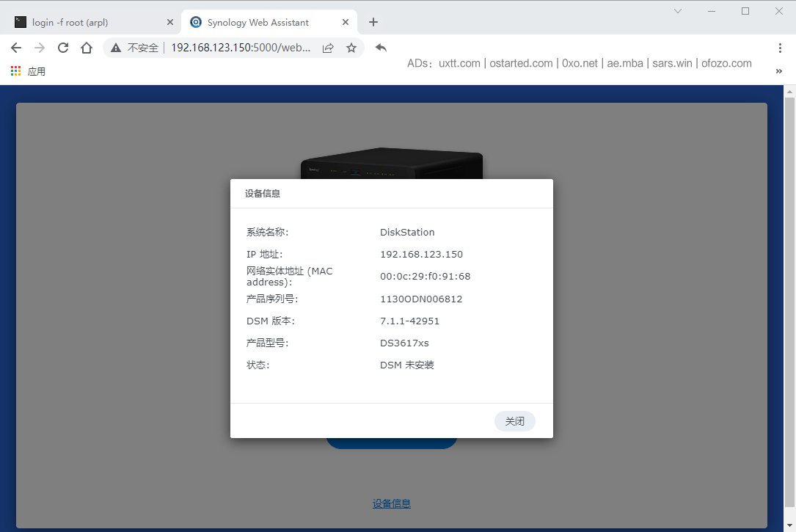Click the 状态 label
Viewport: 796px width, 532px height.
click(258, 365)
